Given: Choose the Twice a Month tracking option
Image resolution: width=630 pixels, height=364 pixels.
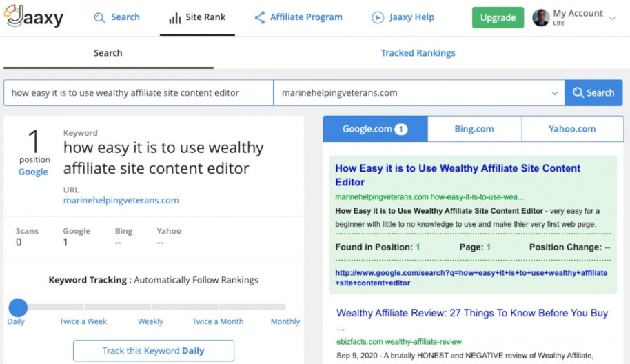Looking at the screenshot, I should 218,321.
